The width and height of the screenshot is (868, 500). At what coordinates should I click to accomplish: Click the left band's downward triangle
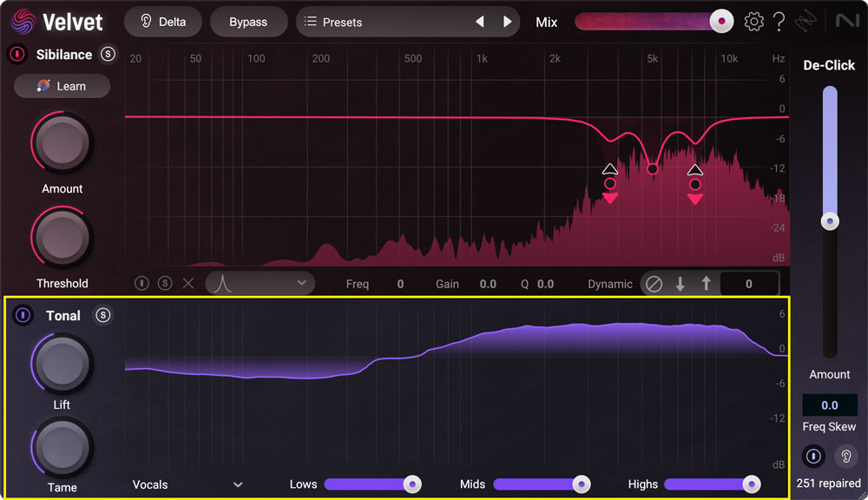pyautogui.click(x=610, y=198)
